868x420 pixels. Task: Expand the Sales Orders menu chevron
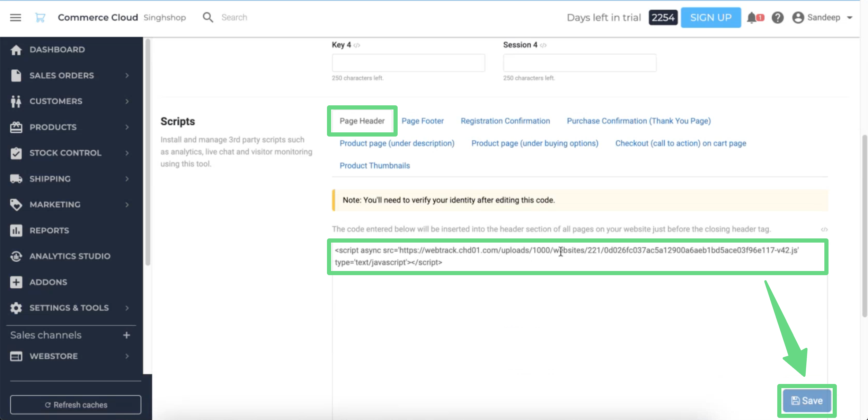pos(127,76)
